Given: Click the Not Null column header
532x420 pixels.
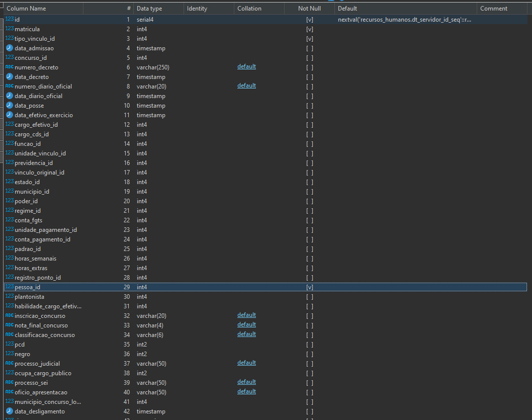Looking at the screenshot, I should click(309, 9).
